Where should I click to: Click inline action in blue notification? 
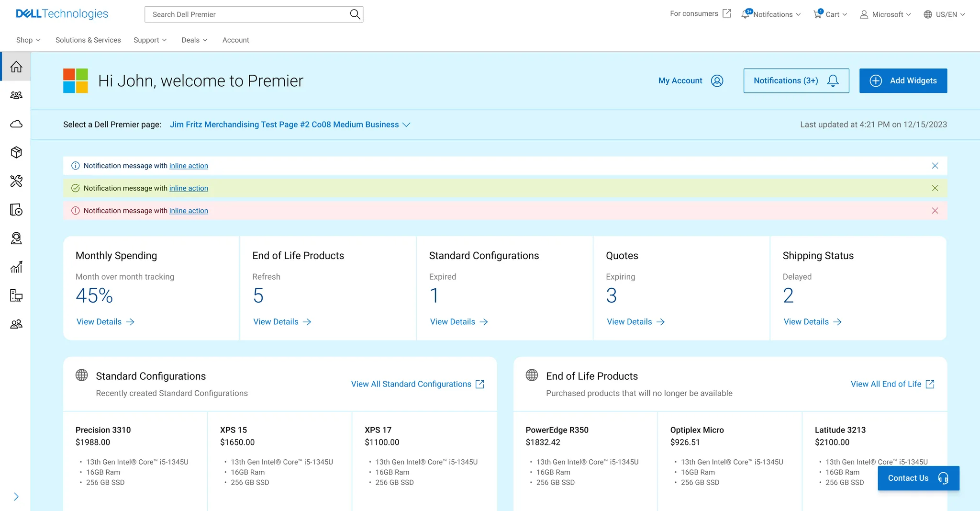(189, 166)
